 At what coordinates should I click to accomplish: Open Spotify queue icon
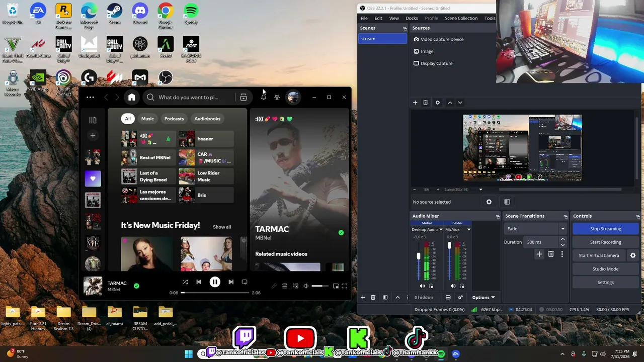(x=285, y=286)
